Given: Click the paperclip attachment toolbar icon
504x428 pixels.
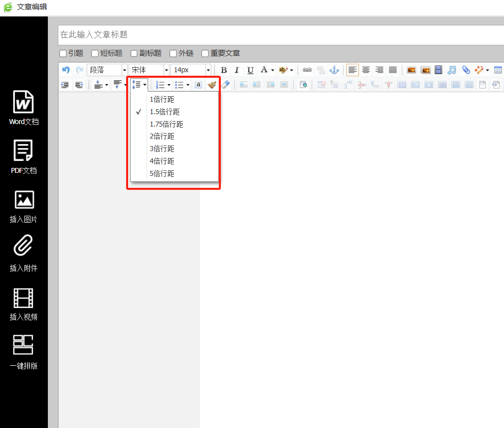Looking at the screenshot, I should click(466, 70).
